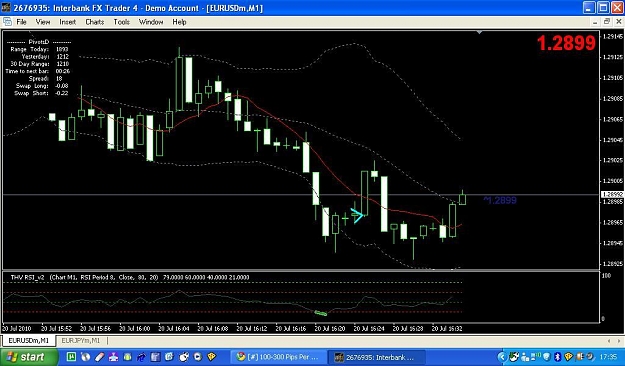Launch the yellow gem quick launch icon
Image resolution: width=625 pixels, height=366 pixels.
pyautogui.click(x=212, y=356)
